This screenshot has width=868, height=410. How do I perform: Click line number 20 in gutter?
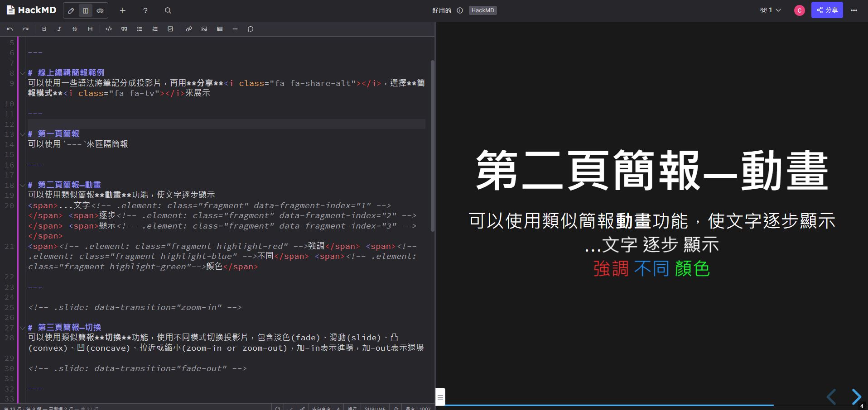click(10, 205)
